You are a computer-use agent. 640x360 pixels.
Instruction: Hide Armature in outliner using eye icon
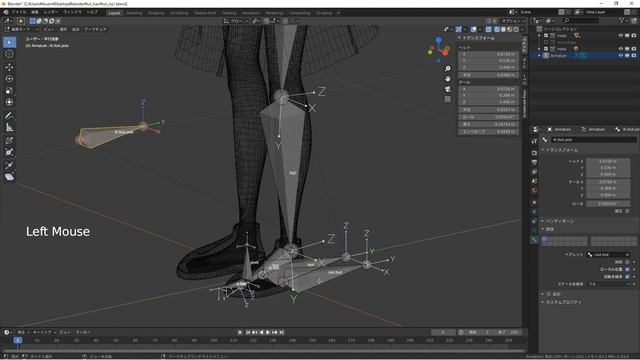[620, 56]
